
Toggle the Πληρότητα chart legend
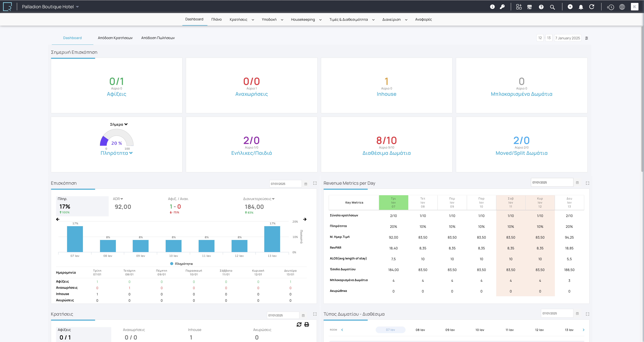pyautogui.click(x=182, y=264)
